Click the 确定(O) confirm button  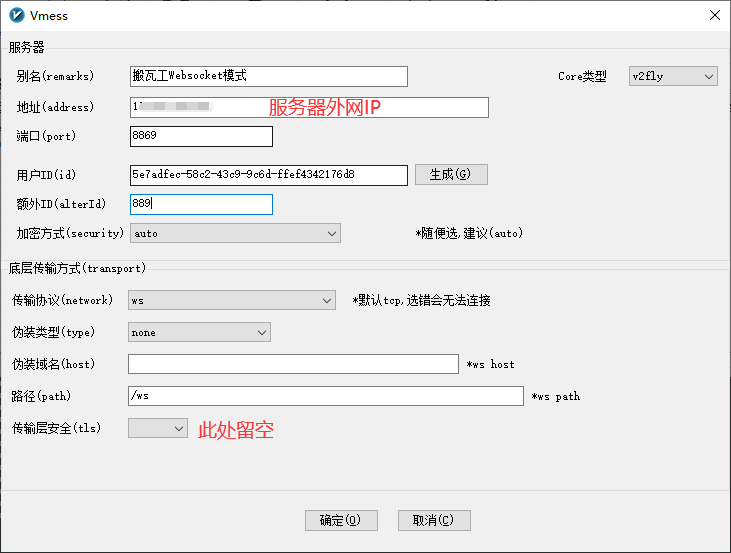(x=341, y=520)
